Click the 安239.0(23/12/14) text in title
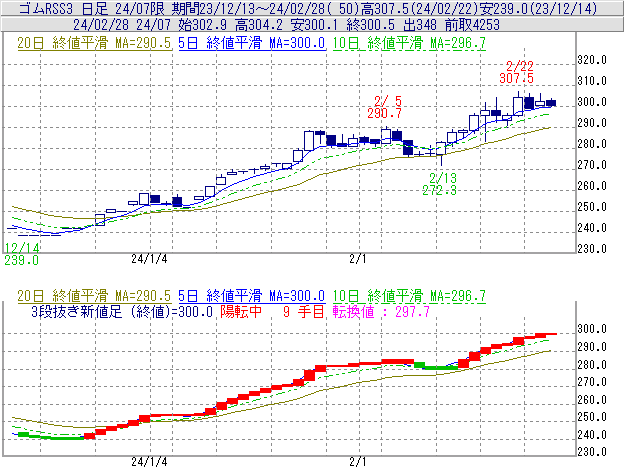This screenshot has width=624, height=475. pos(538,8)
